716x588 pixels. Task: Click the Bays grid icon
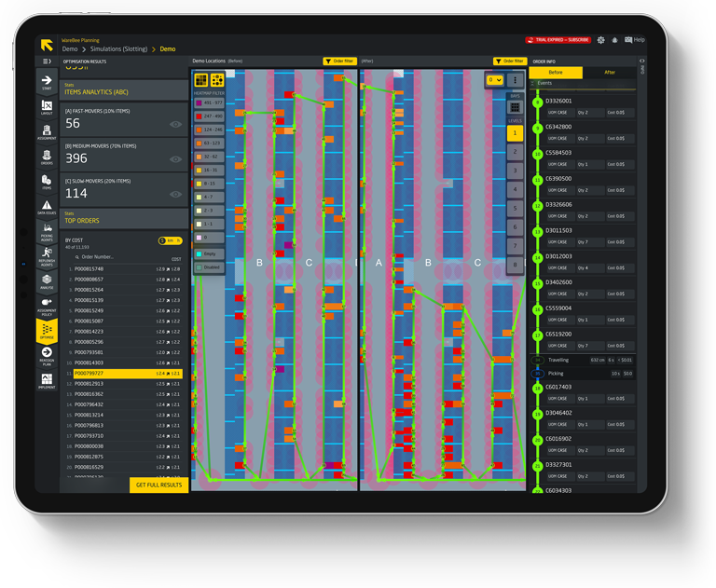(x=515, y=107)
